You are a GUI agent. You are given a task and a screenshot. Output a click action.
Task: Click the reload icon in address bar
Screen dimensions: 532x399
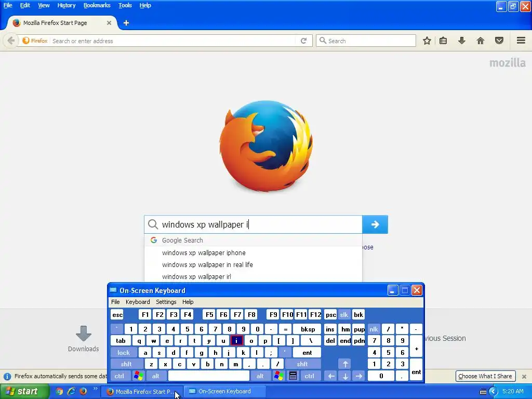(303, 41)
